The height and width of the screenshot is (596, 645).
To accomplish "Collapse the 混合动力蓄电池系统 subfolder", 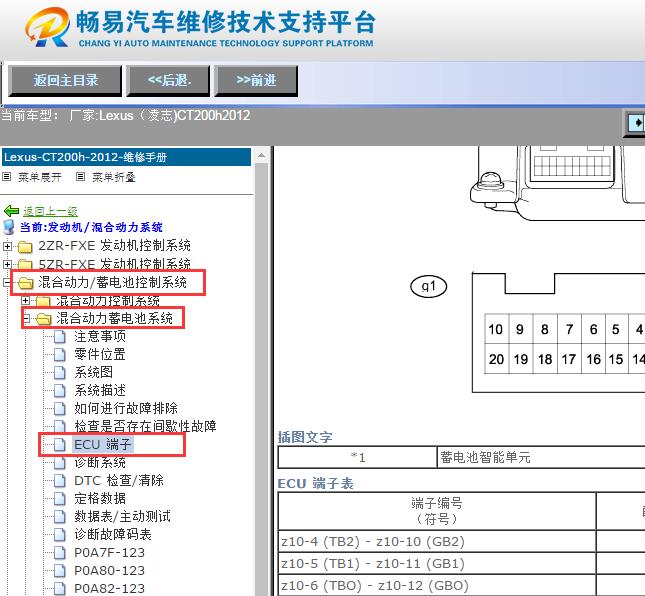I will 26,319.
